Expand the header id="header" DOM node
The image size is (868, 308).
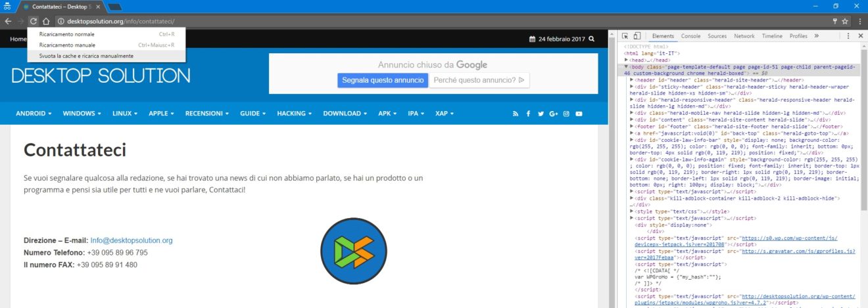coord(632,79)
